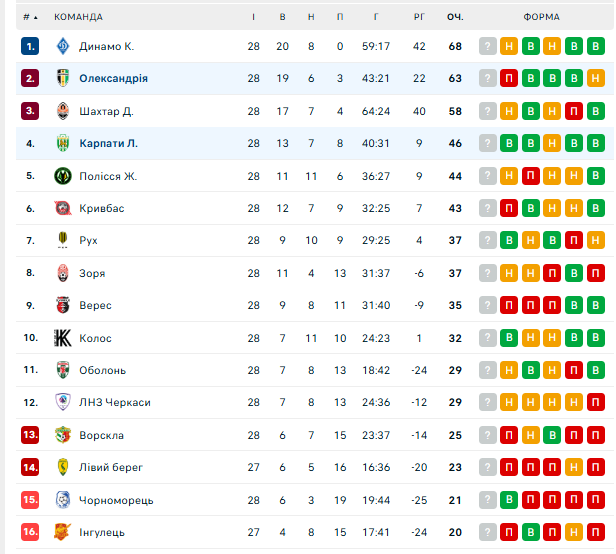
Task: Click Чорноморець's green В form badge
Action: (509, 500)
